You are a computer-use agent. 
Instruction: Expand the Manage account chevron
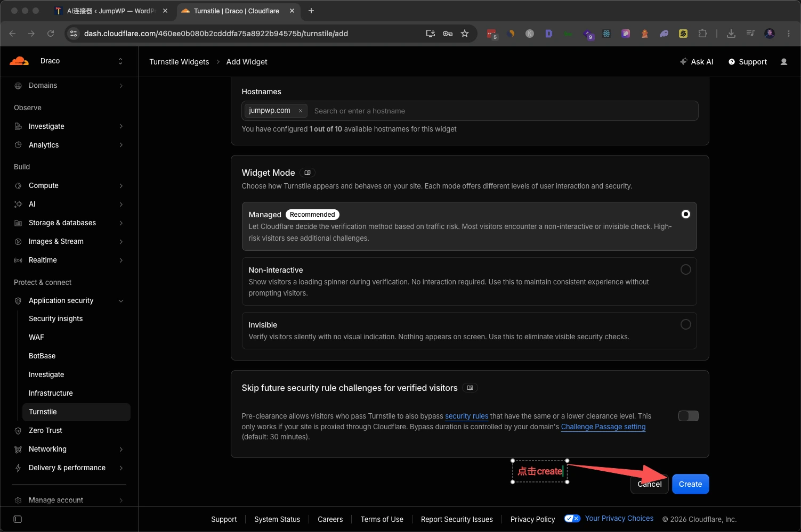(122, 500)
